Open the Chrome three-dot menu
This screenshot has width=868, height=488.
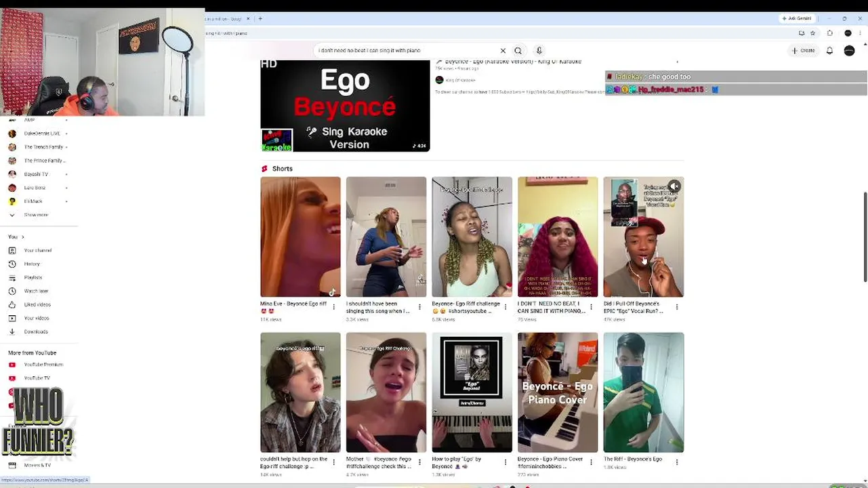861,33
